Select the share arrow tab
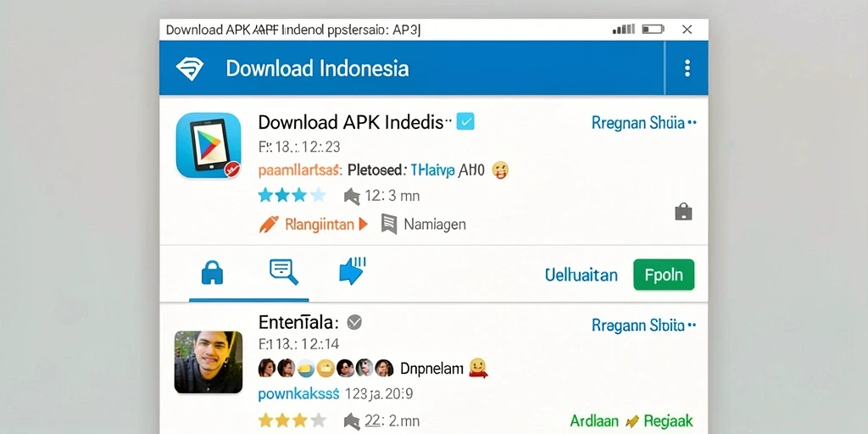 click(353, 271)
